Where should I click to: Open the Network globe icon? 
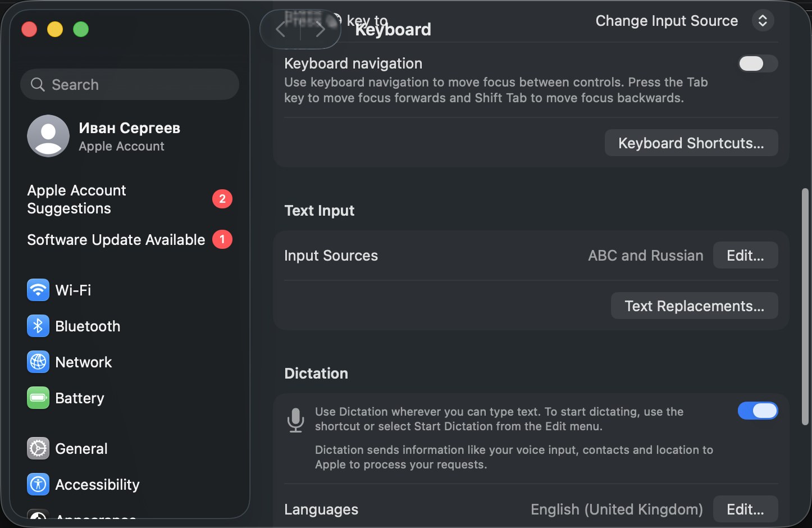pos(38,362)
